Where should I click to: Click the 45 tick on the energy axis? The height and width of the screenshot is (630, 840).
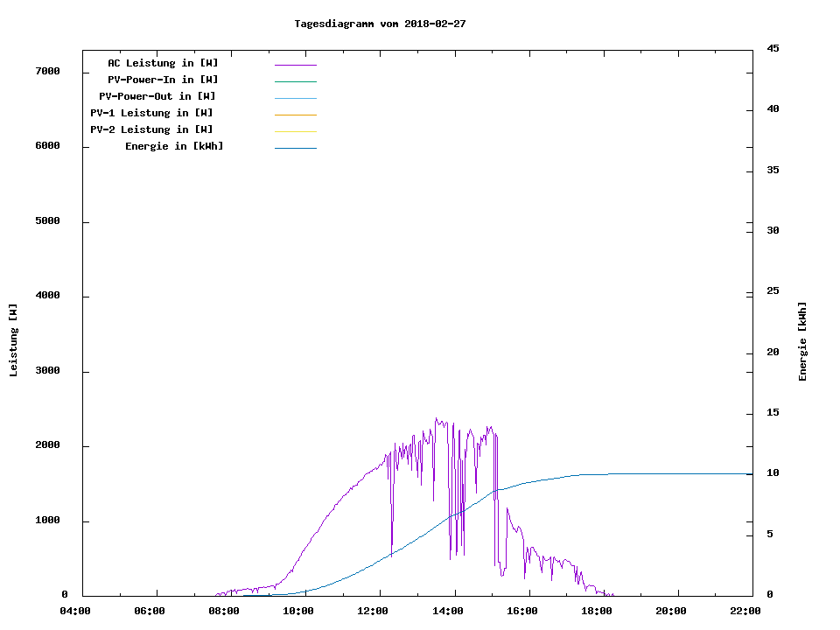[x=773, y=48]
